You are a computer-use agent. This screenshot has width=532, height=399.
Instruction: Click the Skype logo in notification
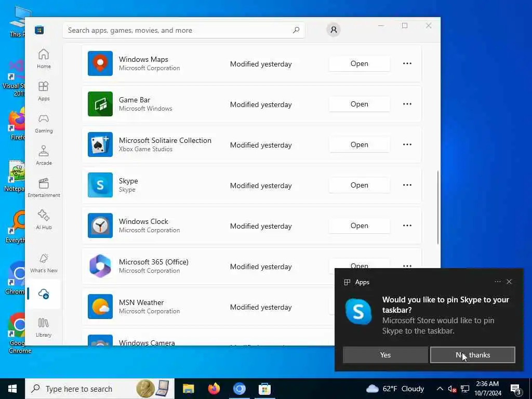coord(358,312)
